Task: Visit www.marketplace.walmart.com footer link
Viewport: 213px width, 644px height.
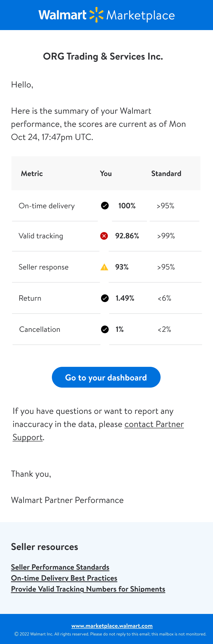Action: click(x=112, y=626)
